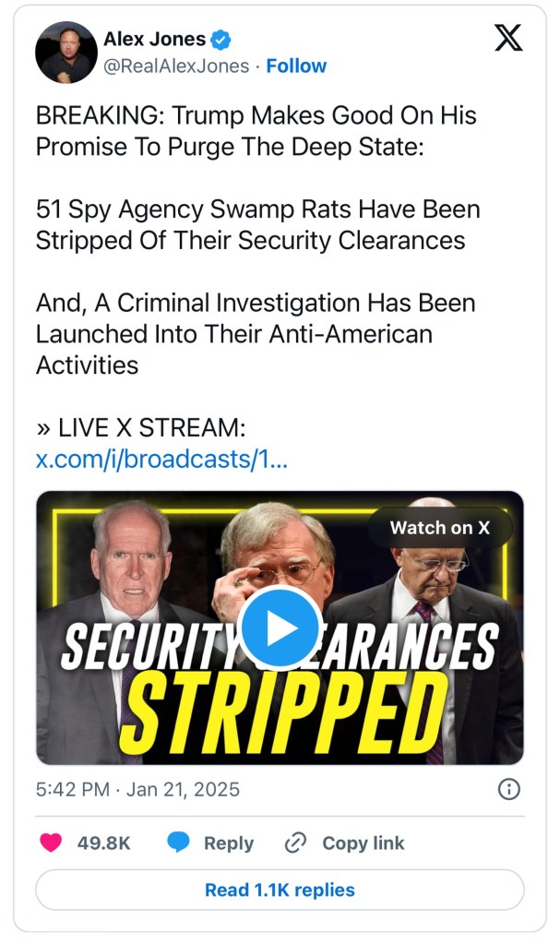Open the Alex Jones profile avatar
The image size is (560, 944).
point(66,52)
